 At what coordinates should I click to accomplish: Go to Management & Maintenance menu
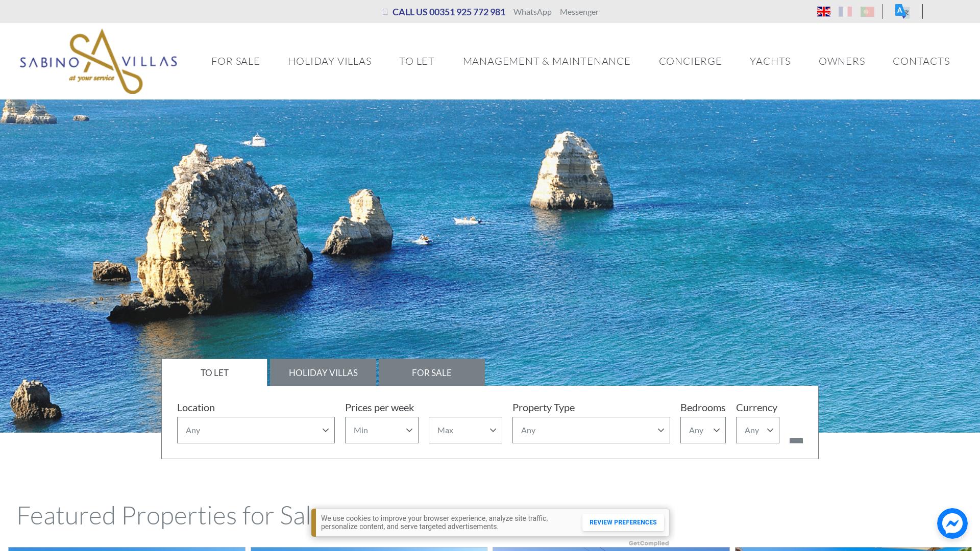click(x=546, y=61)
